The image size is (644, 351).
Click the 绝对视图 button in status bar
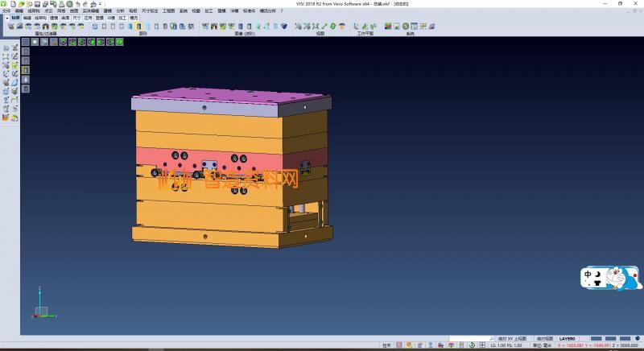coord(545,339)
